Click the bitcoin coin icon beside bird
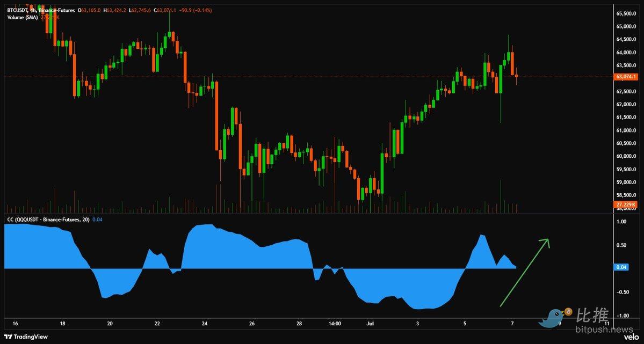 pos(568,312)
